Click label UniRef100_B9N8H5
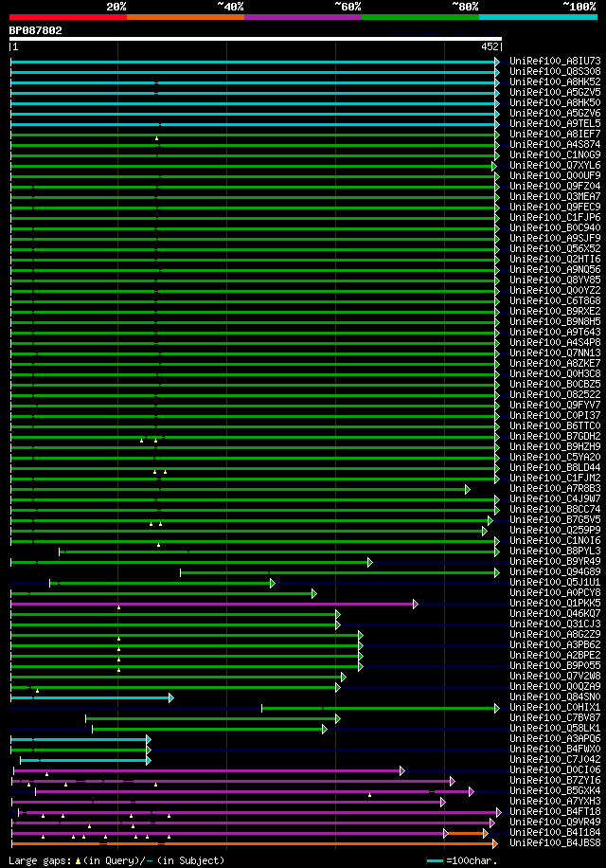This screenshot has width=606, height=868. (x=555, y=321)
